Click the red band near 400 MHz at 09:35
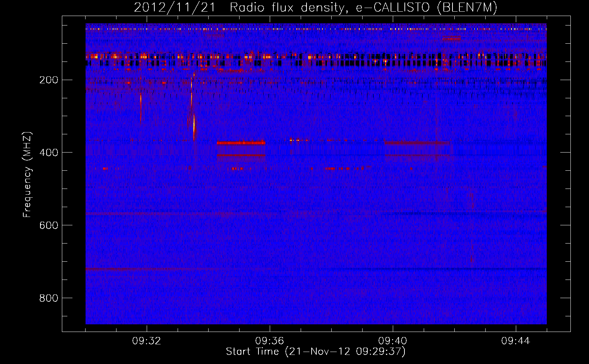 point(241,143)
